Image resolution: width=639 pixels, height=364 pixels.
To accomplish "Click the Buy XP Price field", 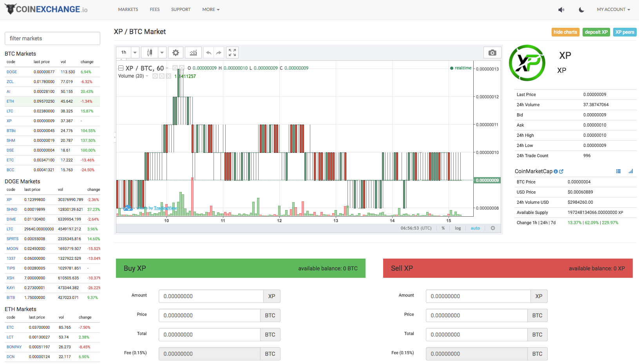I will [210, 315].
